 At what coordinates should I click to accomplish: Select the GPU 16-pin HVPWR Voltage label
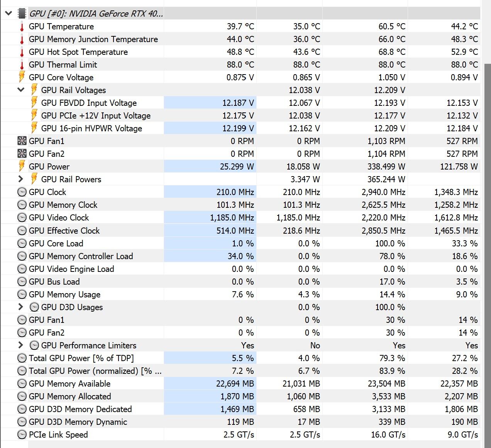coord(91,128)
